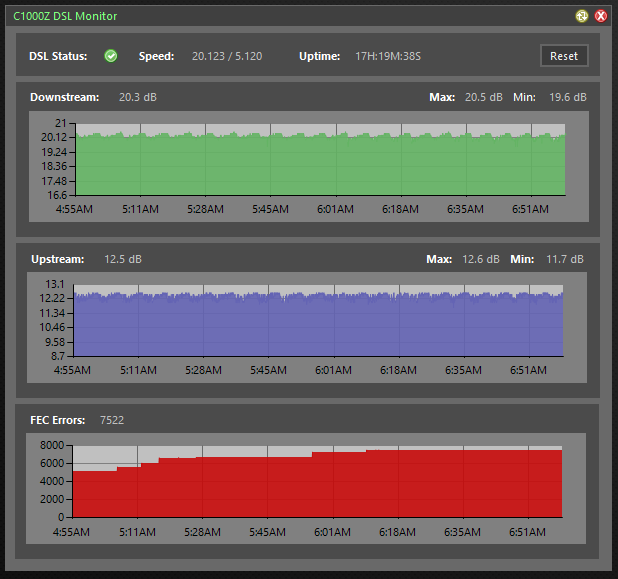Select the downstream Max value 20.5 dB
618x579 pixels.
click(484, 97)
